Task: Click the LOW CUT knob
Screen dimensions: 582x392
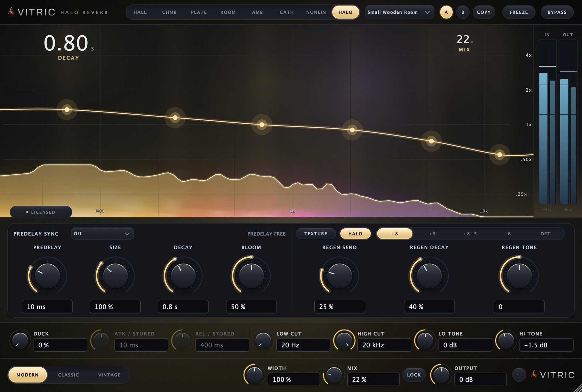Action: point(263,341)
